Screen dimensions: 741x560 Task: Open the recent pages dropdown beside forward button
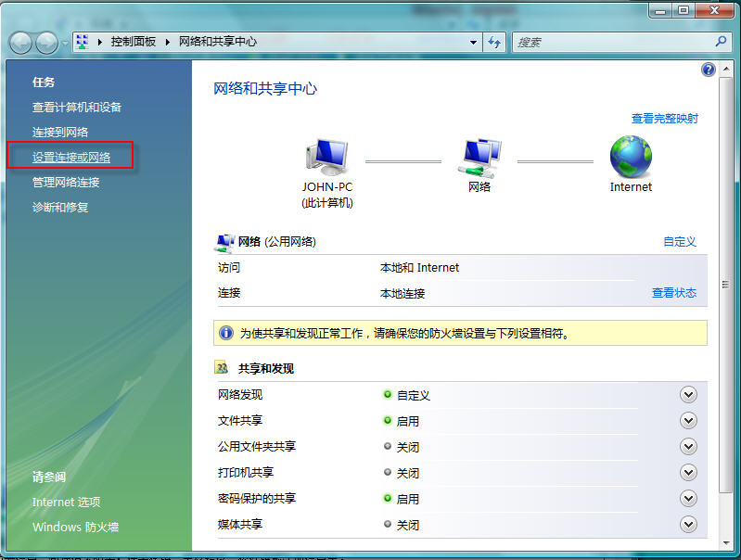(x=65, y=43)
